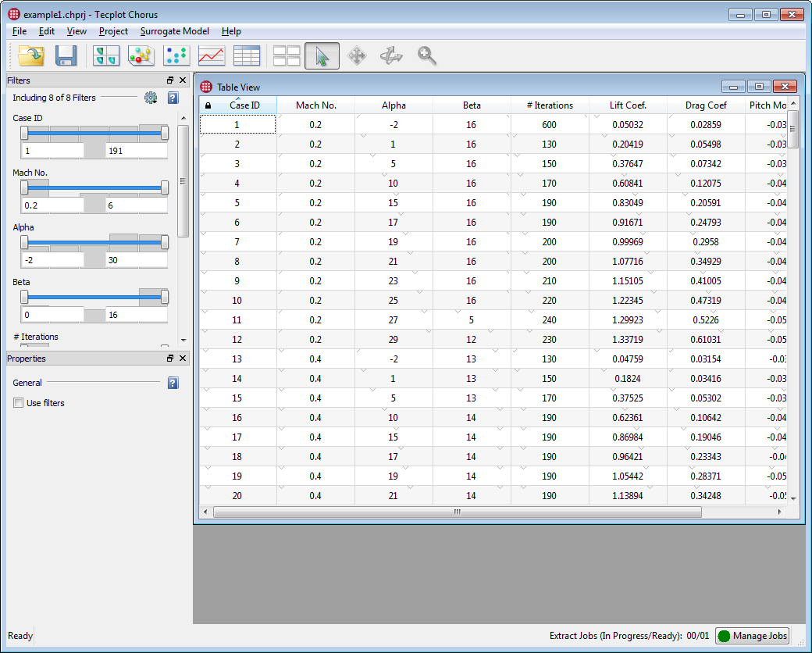Minimize the Table View sub-window

(x=733, y=86)
